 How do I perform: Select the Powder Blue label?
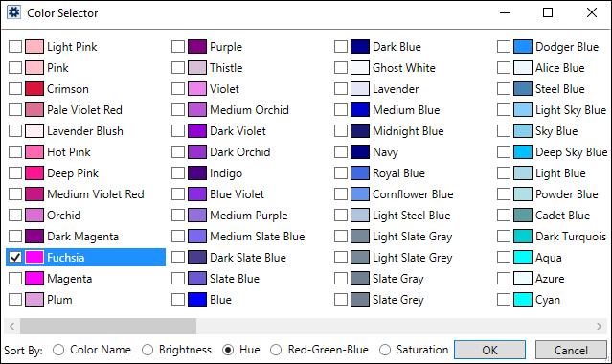point(567,194)
